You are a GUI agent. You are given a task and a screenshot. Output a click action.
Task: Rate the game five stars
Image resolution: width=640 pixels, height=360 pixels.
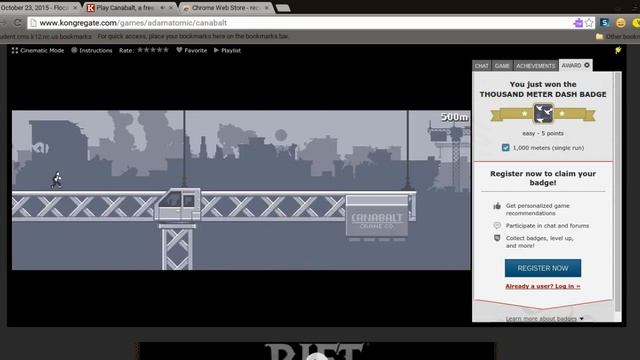(165, 50)
